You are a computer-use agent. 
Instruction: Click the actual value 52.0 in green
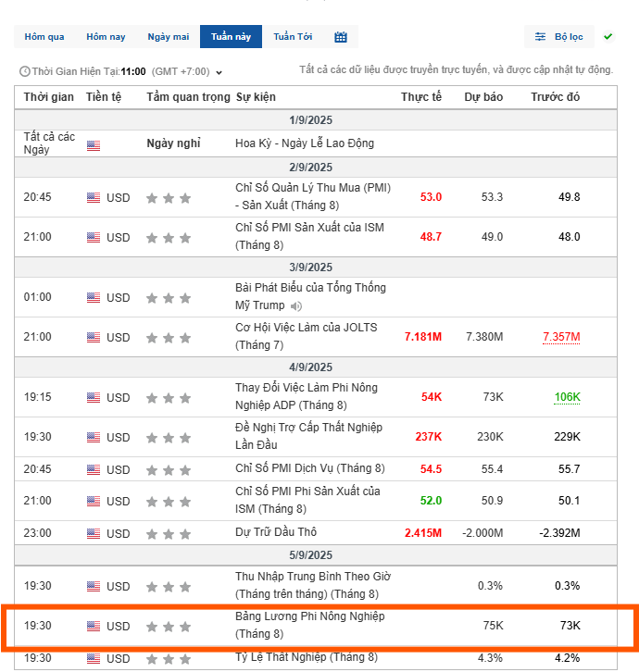431,501
